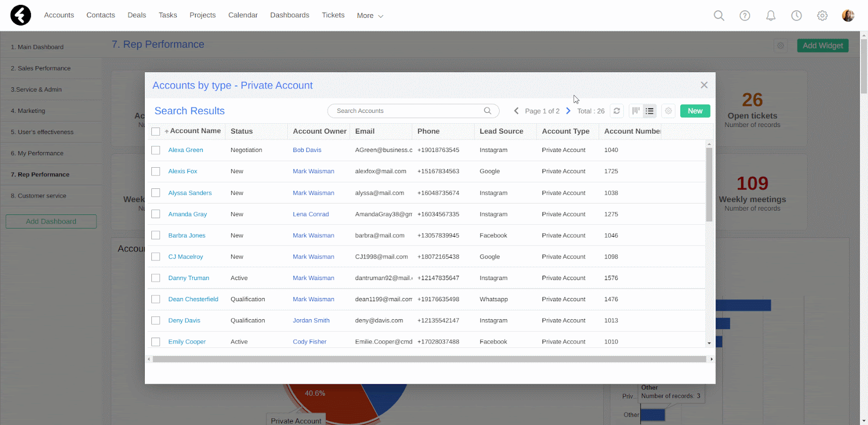
Task: Refresh the accounts list
Action: coord(617,111)
